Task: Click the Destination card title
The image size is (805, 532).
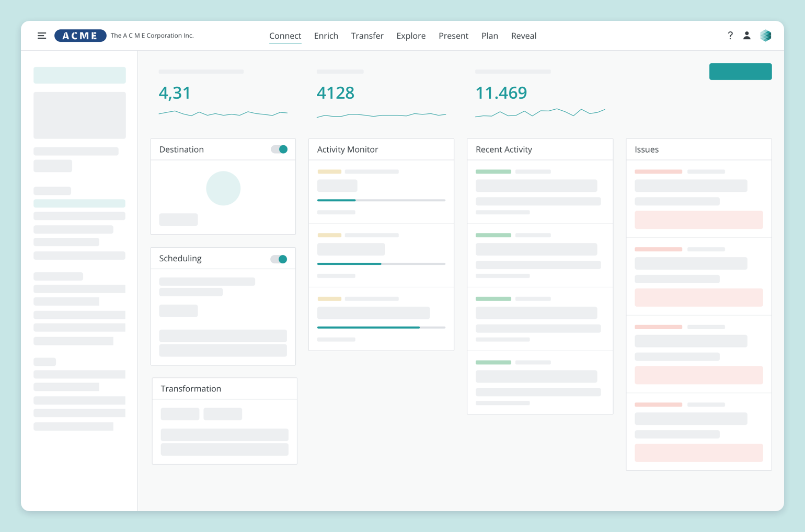Action: (181, 149)
